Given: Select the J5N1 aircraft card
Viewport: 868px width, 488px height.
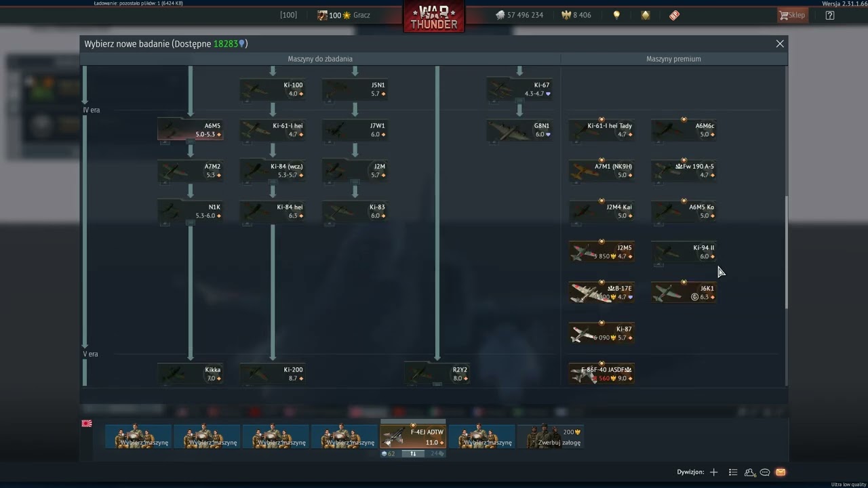Looking at the screenshot, I should click(x=355, y=89).
